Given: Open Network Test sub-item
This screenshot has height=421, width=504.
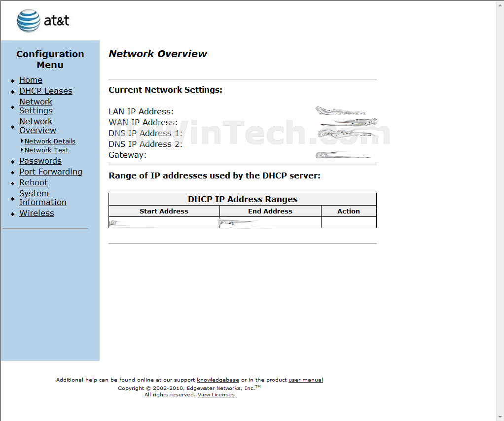Looking at the screenshot, I should [47, 150].
